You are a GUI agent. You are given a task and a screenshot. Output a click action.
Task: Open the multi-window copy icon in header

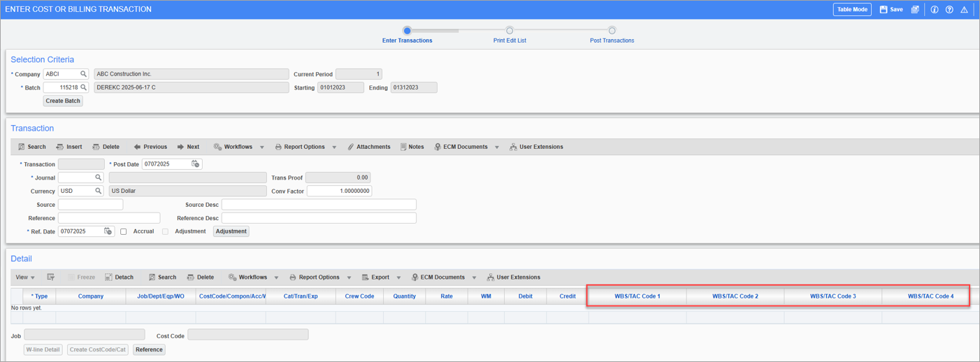tap(915, 10)
